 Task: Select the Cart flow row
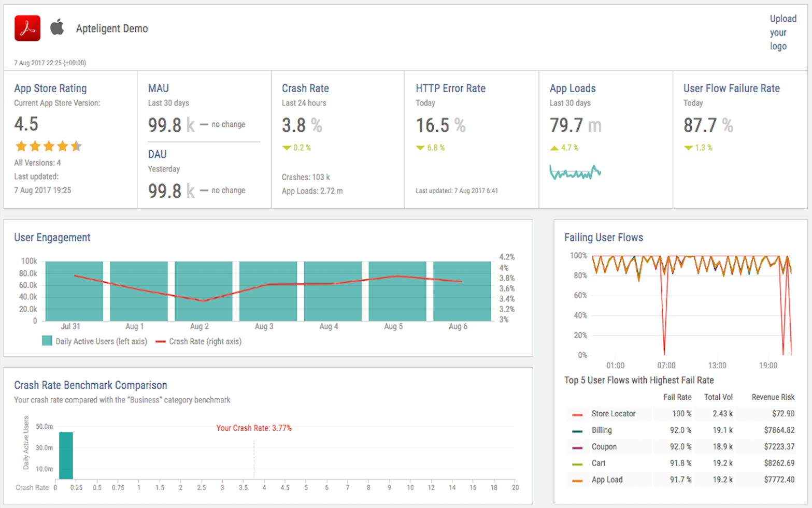pos(680,463)
